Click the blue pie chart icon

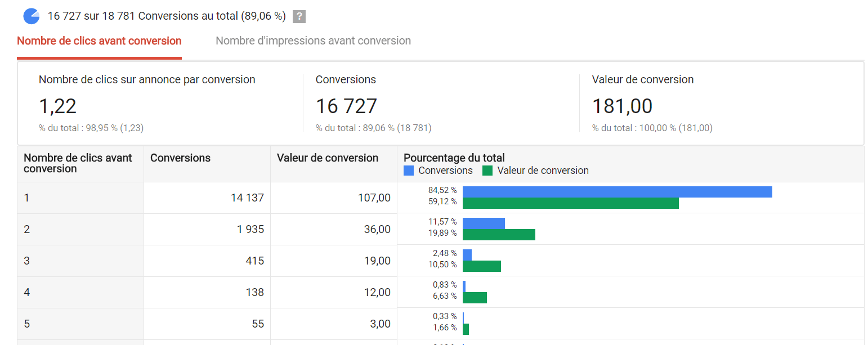click(x=31, y=16)
